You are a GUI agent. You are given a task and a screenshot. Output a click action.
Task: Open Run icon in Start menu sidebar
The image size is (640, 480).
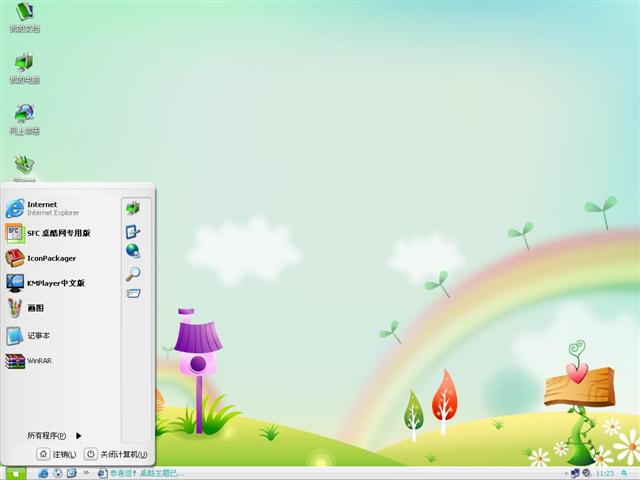point(133,293)
